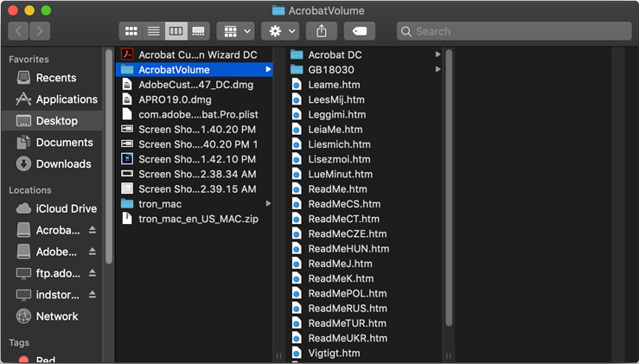Expand the GB18030 folder arrow
Viewport: 639px width, 364px height.
438,69
